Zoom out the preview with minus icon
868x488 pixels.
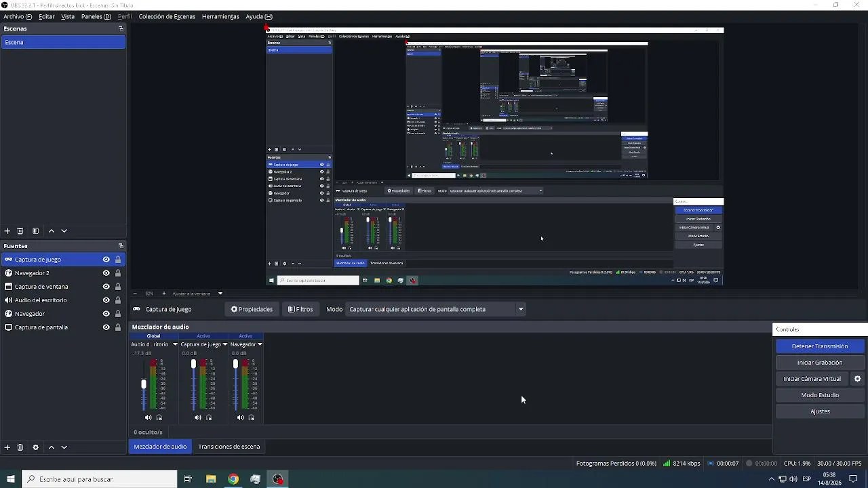pos(135,293)
